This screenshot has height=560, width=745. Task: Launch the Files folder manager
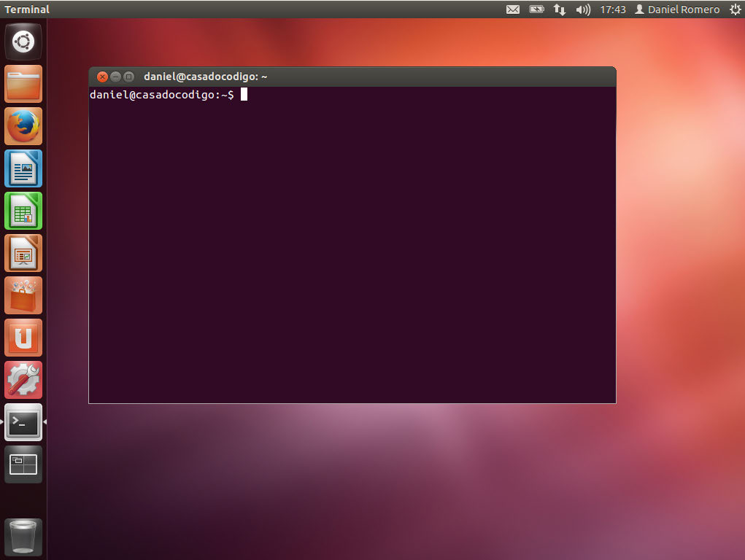(x=23, y=84)
